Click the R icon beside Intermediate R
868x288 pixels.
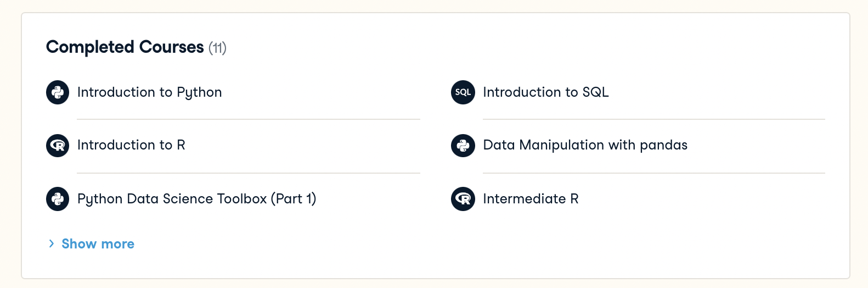click(463, 199)
